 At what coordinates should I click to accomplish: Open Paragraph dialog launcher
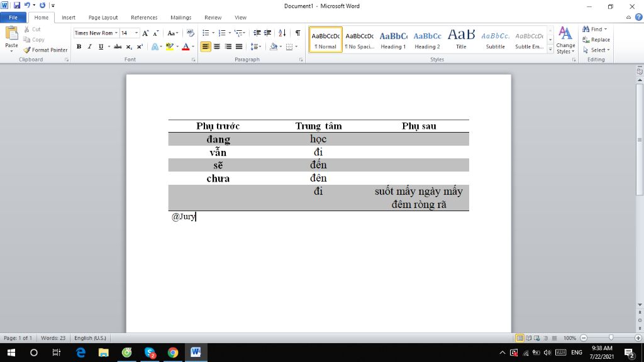[x=301, y=60]
